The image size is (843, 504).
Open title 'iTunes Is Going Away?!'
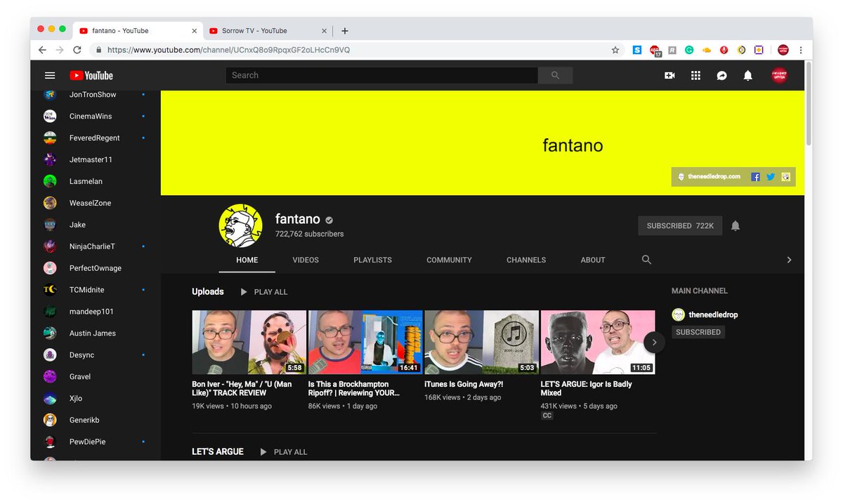(464, 385)
